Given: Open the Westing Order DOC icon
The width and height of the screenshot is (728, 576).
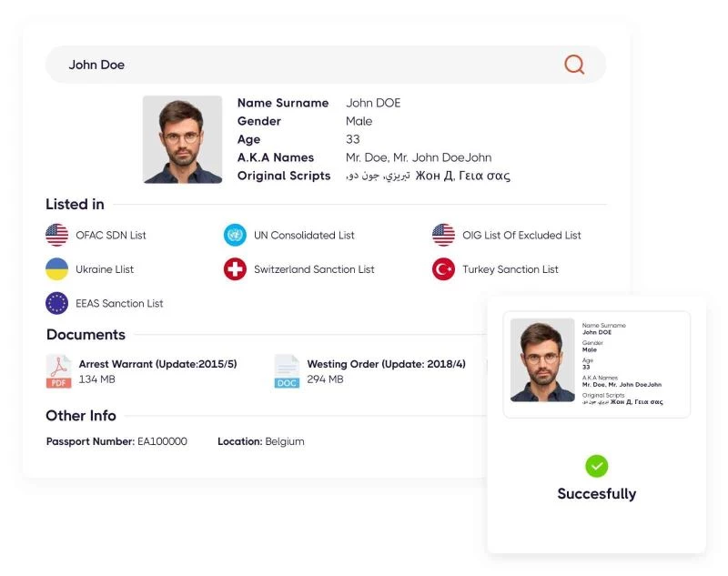Looking at the screenshot, I should point(287,371).
